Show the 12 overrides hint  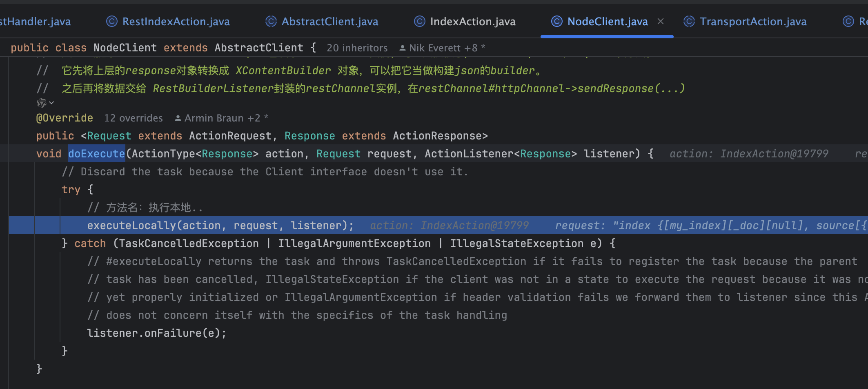(x=134, y=118)
